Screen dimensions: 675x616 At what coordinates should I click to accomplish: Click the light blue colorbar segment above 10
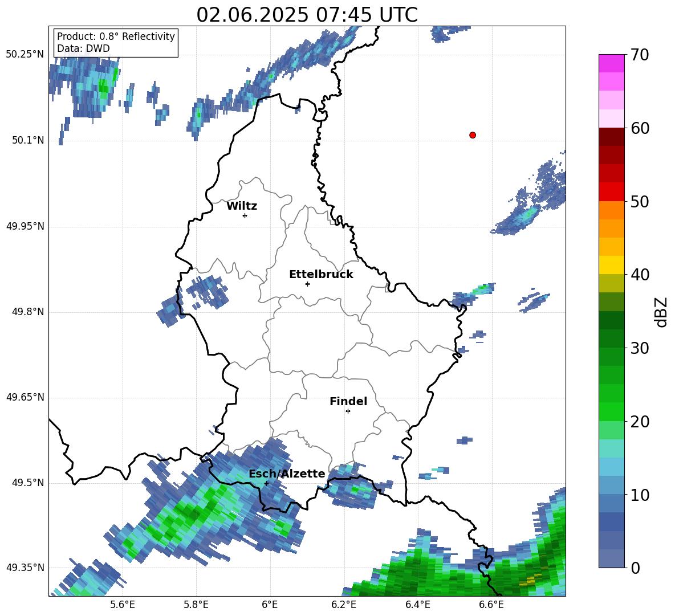pyautogui.click(x=611, y=467)
